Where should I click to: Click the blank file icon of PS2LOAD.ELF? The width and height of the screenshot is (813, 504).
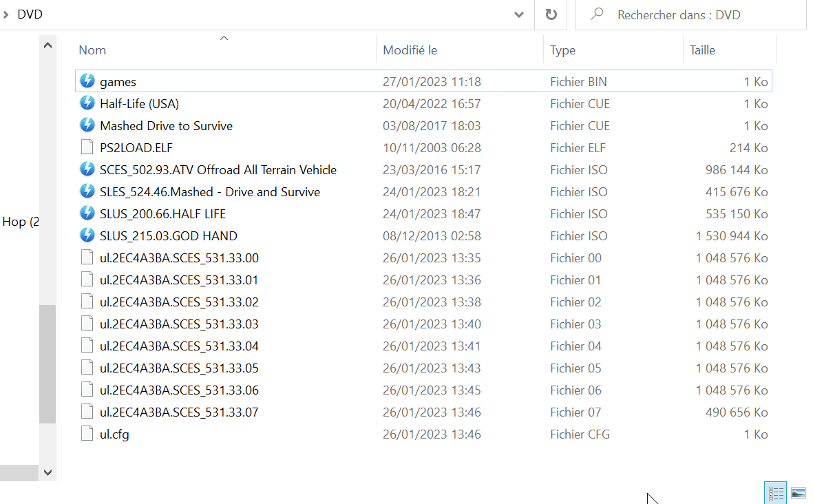tap(87, 147)
